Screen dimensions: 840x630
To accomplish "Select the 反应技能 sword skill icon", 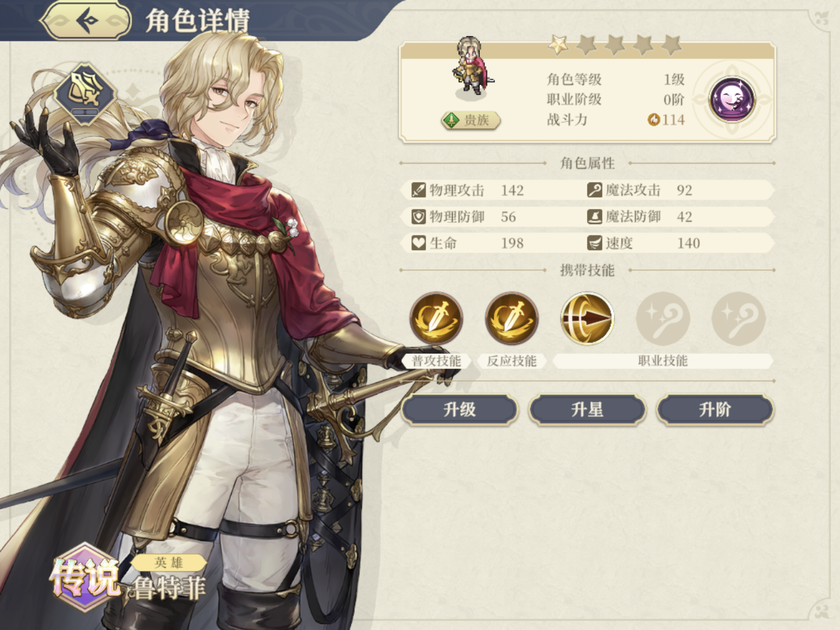I will point(512,318).
